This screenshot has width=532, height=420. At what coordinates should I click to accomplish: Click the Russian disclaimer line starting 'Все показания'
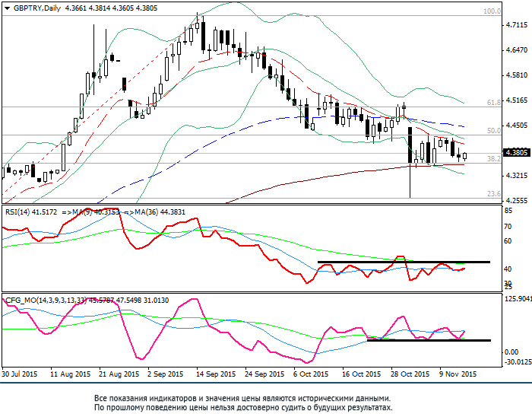pyautogui.click(x=242, y=398)
